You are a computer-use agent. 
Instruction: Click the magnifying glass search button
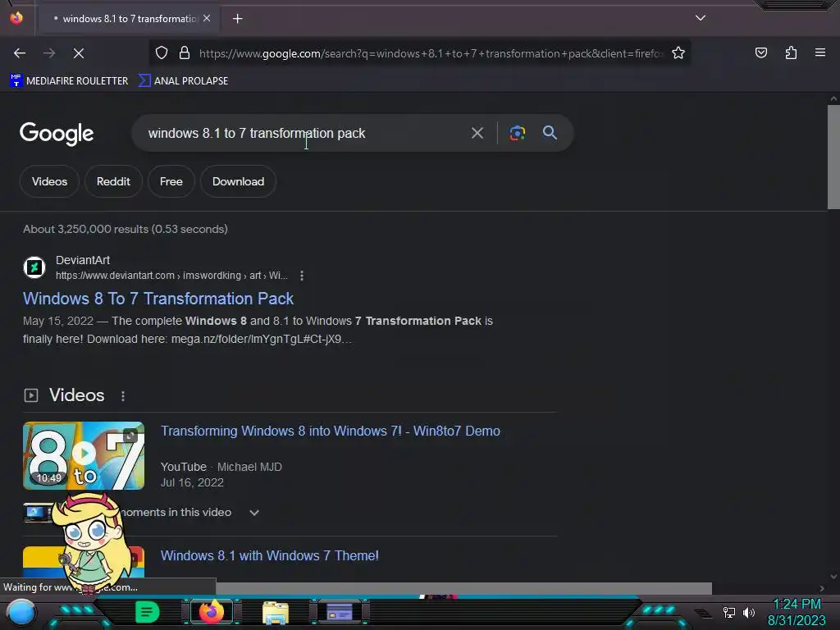pyautogui.click(x=550, y=133)
